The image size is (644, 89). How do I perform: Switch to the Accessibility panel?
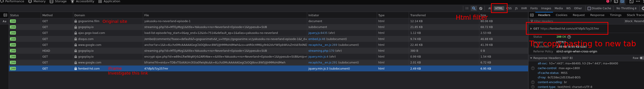click(83, 2)
